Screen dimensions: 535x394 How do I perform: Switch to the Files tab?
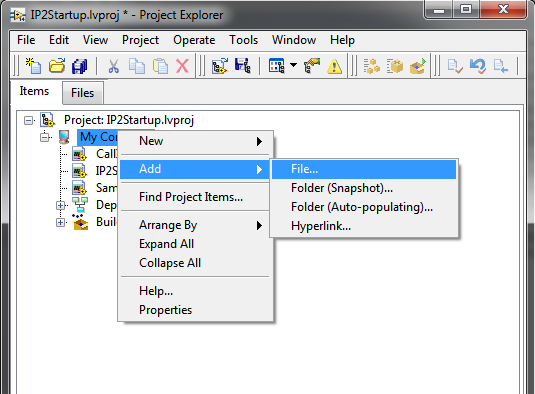click(83, 93)
